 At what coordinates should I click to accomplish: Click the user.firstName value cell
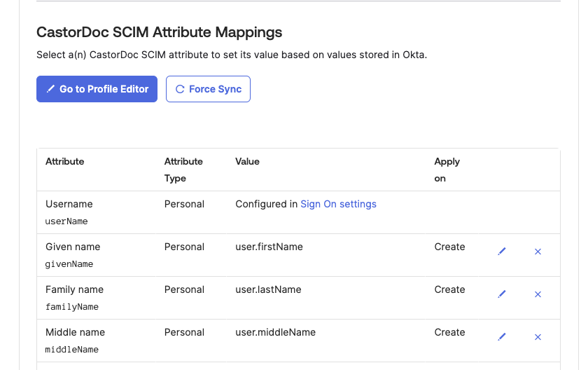(x=269, y=247)
